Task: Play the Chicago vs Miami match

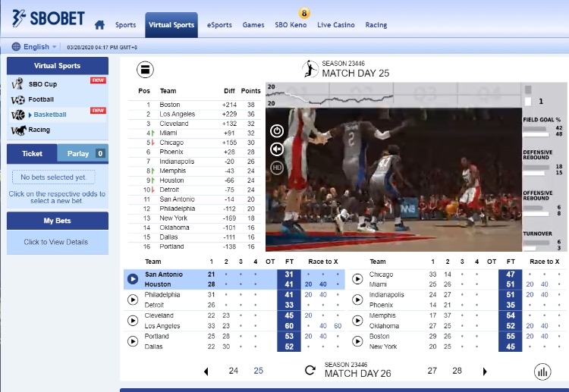Action: [357, 279]
